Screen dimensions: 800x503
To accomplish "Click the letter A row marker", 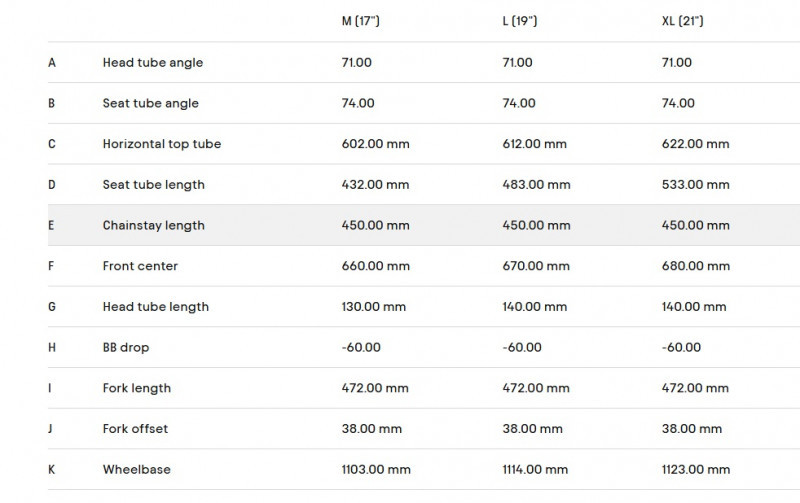I will point(51,62).
